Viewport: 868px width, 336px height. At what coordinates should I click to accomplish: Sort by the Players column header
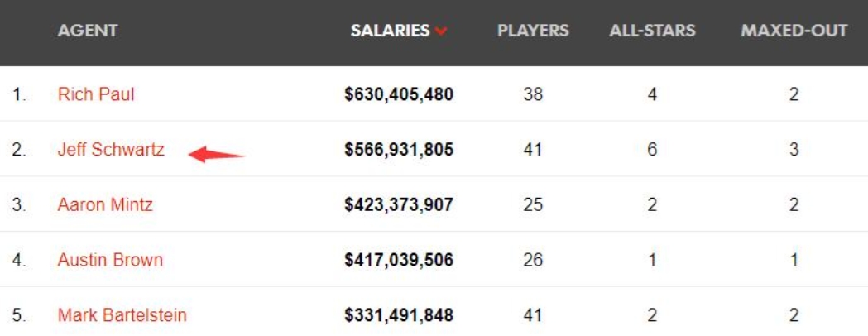pos(533,31)
